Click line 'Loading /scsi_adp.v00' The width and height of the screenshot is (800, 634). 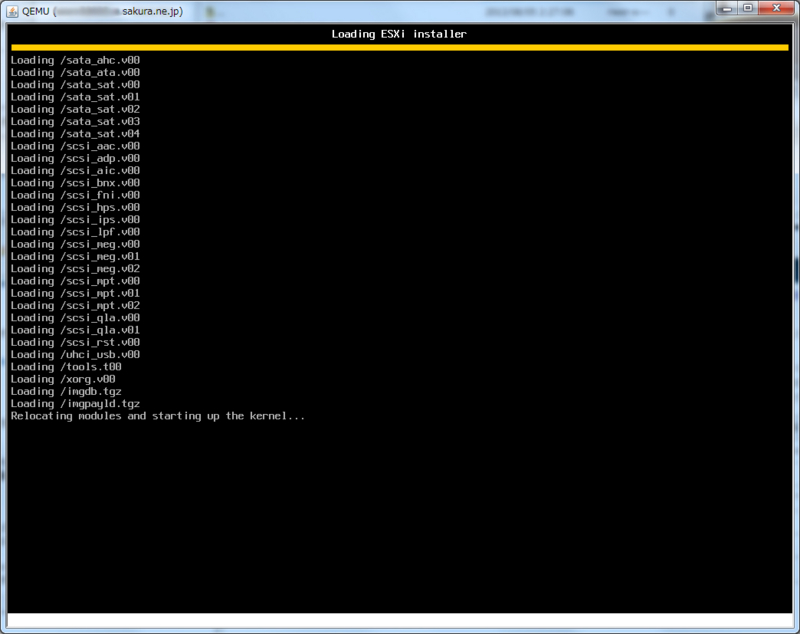coord(75,158)
